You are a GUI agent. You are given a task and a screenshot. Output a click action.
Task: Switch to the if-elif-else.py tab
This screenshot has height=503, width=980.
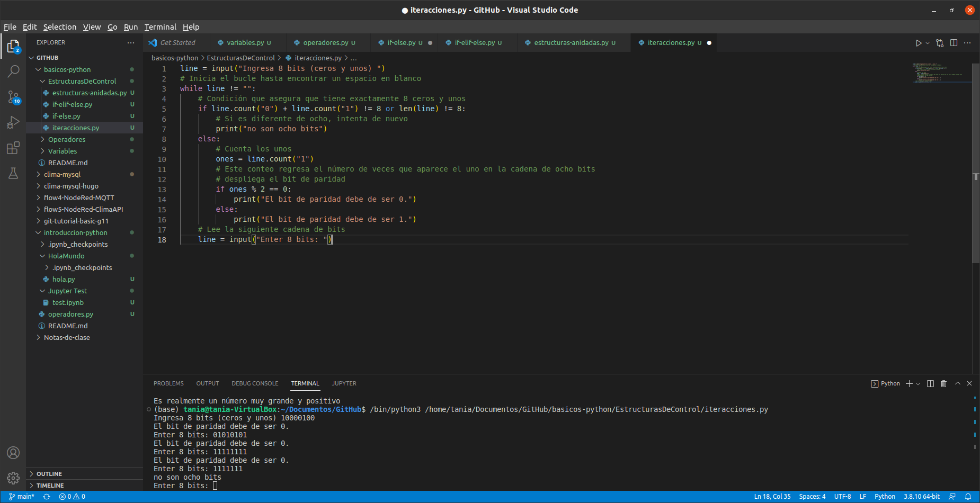pos(478,43)
